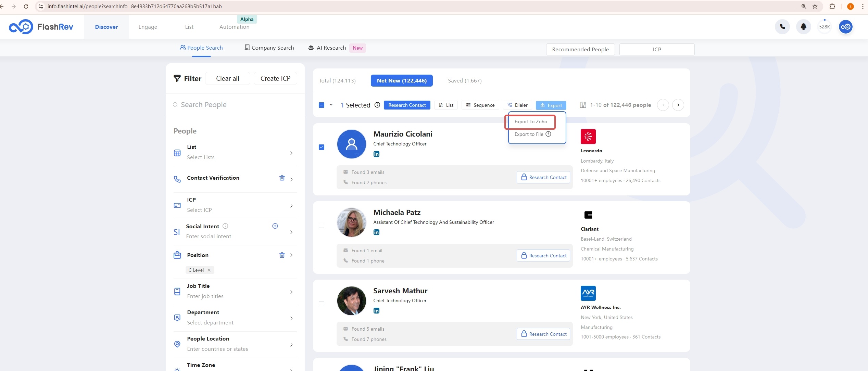Delete the Contact Verification filter via trash icon
This screenshot has width=868, height=371.
click(282, 178)
